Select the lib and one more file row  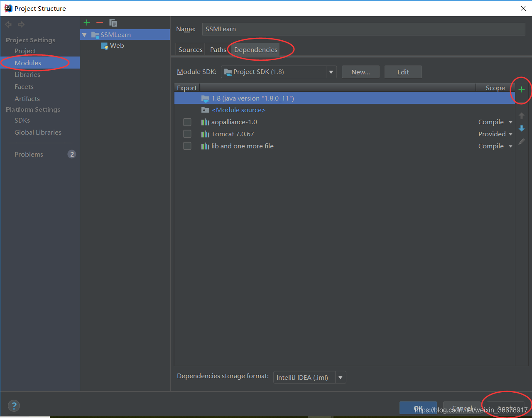pyautogui.click(x=345, y=146)
